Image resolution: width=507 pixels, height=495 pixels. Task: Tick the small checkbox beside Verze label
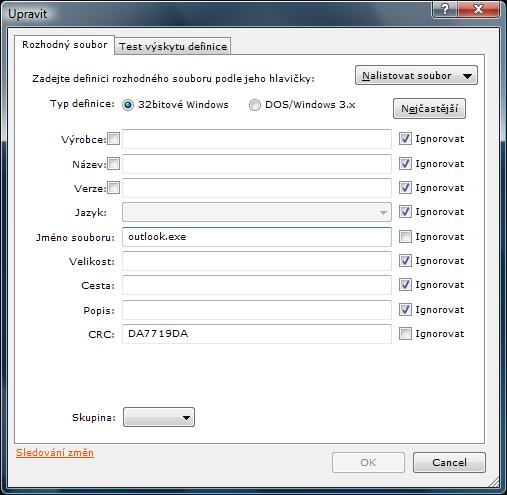(114, 188)
